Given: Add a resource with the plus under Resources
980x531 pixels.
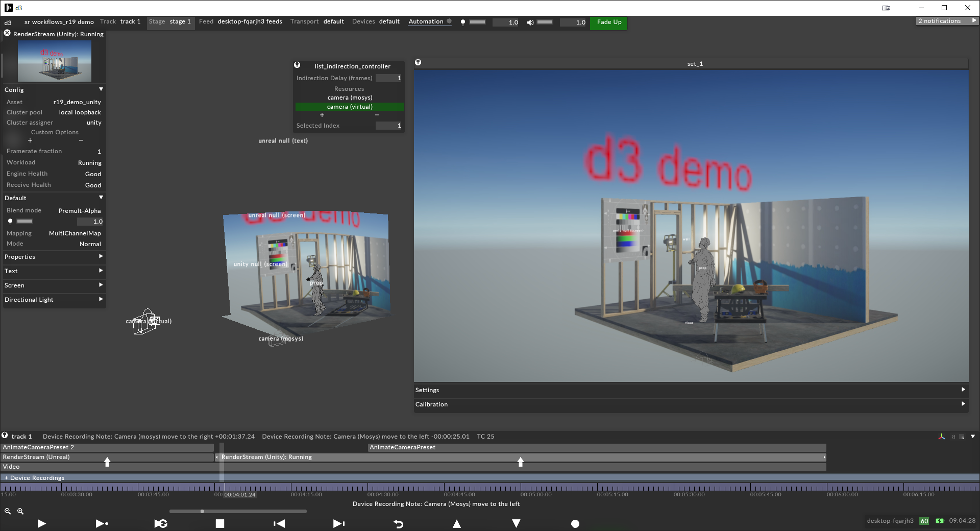Looking at the screenshot, I should (x=322, y=115).
